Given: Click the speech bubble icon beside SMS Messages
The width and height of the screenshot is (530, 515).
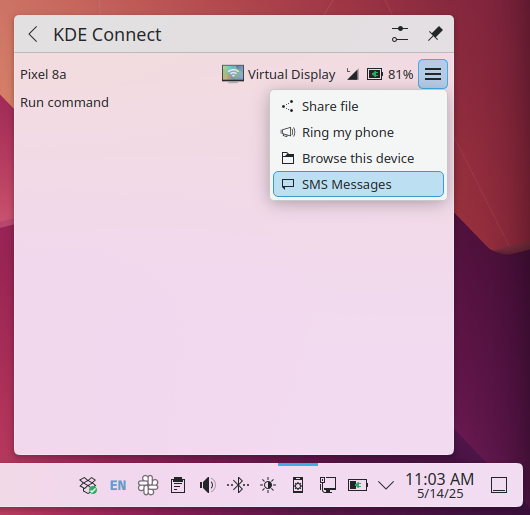Looking at the screenshot, I should (x=288, y=184).
